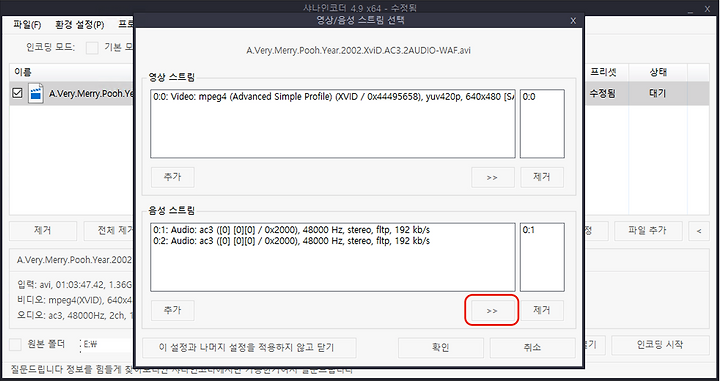Uncheck the A.Very.Merry.Pooh file checkbox
Screen dimensions: 720x381
coord(17,93)
